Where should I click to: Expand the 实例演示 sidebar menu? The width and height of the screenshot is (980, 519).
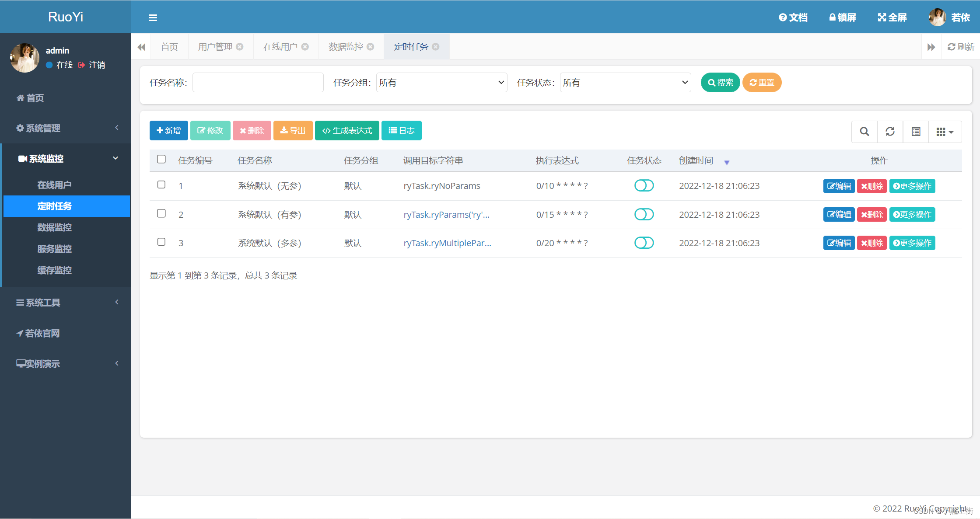point(66,364)
